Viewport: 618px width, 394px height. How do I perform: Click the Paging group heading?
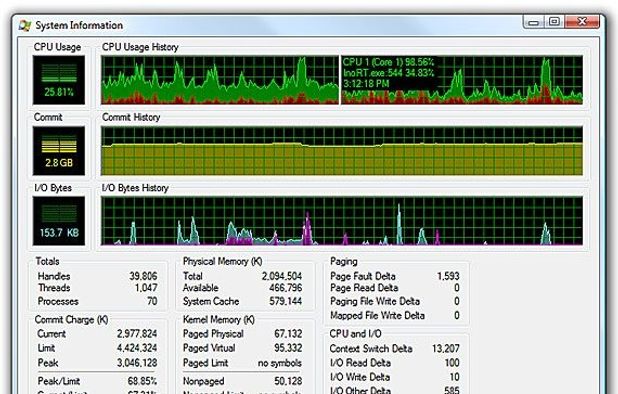point(344,262)
